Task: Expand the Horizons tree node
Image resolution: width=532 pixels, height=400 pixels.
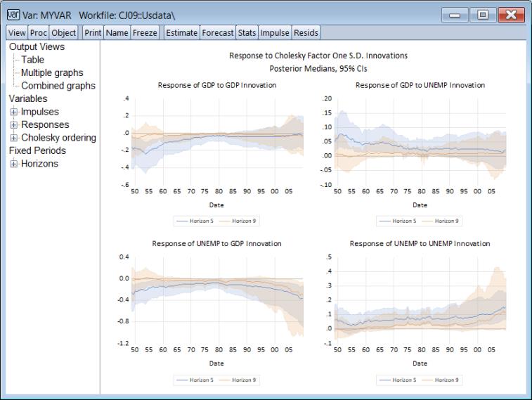Action: (x=13, y=164)
